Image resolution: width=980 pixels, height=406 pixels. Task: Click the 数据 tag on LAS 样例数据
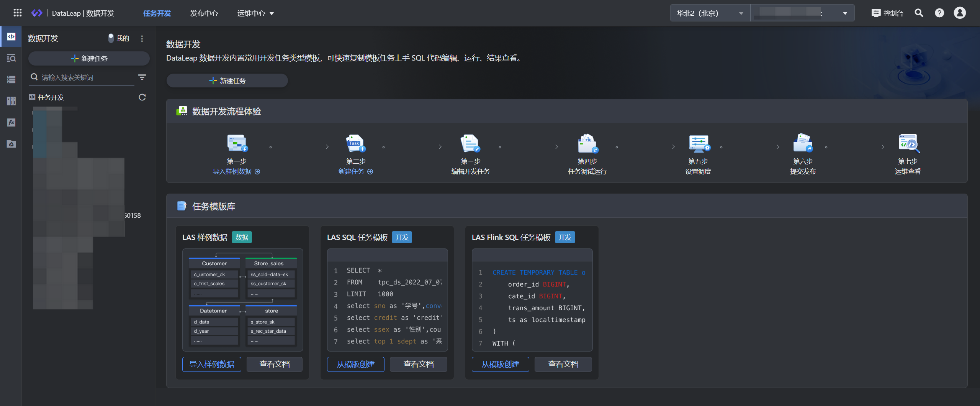click(x=242, y=237)
